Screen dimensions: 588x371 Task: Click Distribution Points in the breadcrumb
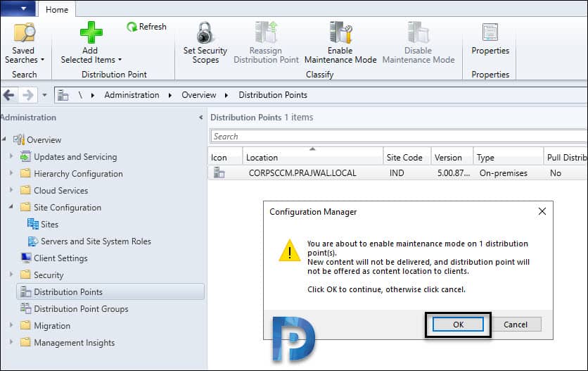coord(273,95)
